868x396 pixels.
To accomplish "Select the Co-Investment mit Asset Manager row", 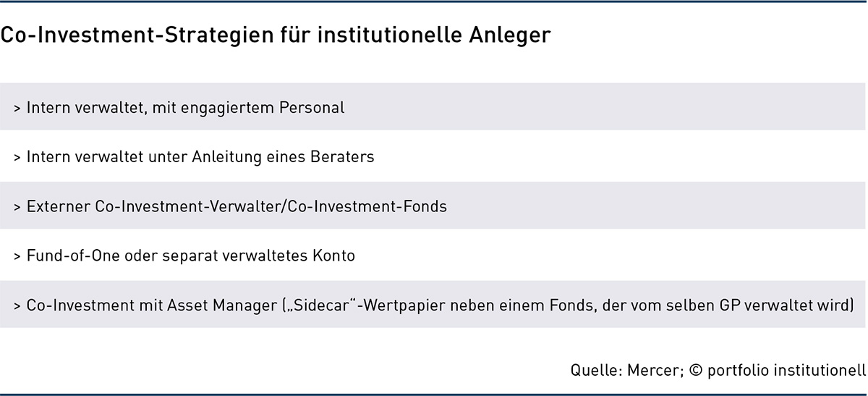I will point(433,305).
